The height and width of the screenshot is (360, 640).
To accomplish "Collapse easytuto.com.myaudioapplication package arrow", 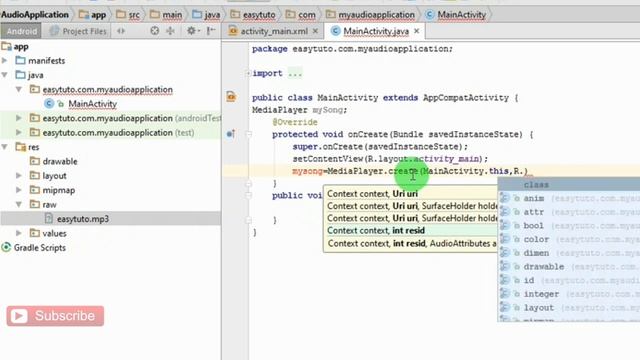I will point(19,89).
